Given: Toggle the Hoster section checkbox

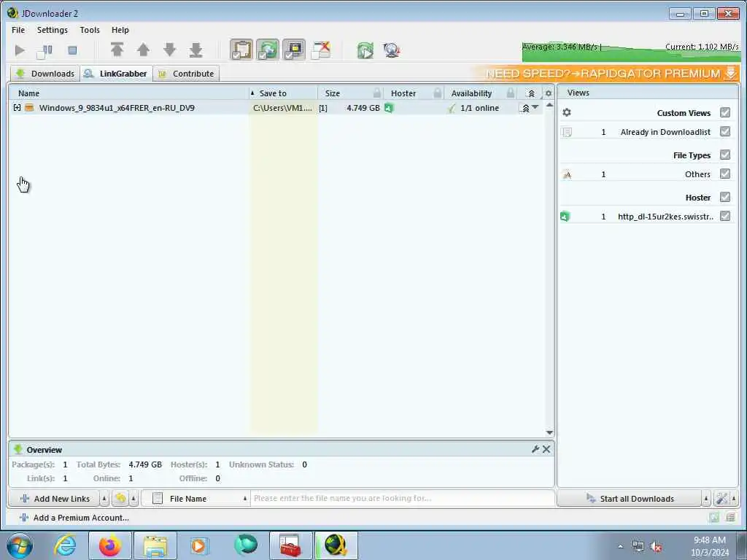Looking at the screenshot, I should [725, 197].
